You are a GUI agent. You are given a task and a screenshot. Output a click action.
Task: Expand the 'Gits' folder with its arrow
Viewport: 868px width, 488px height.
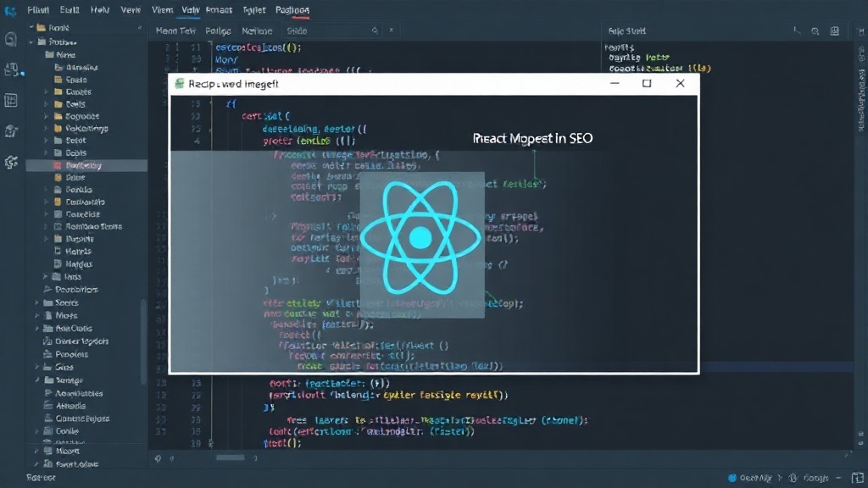point(37,368)
